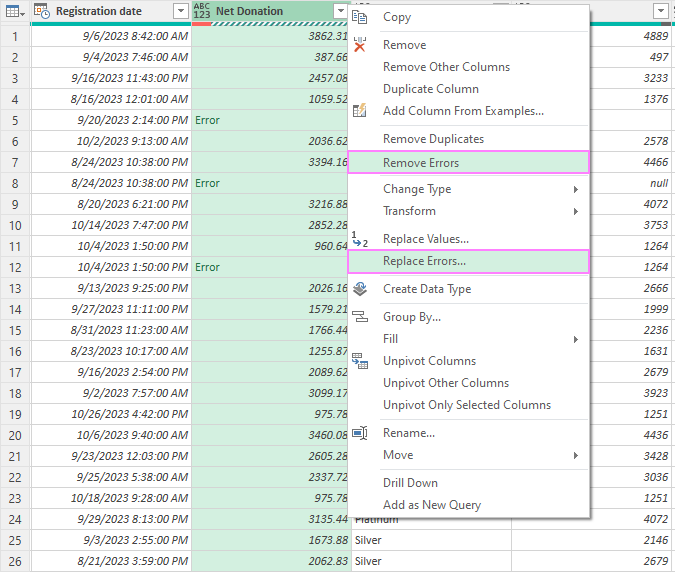This screenshot has height=572, width=675.
Task: Select Group By…
Action: (x=468, y=317)
